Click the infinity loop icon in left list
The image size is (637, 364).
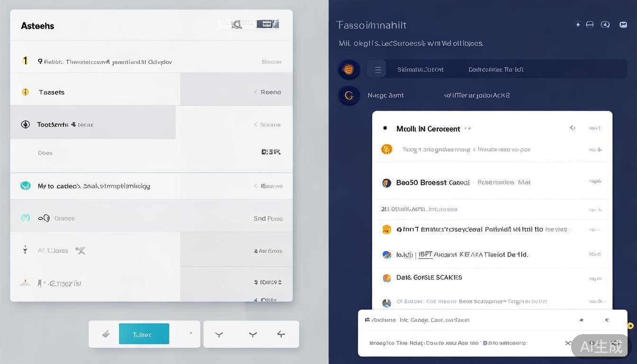click(x=44, y=218)
